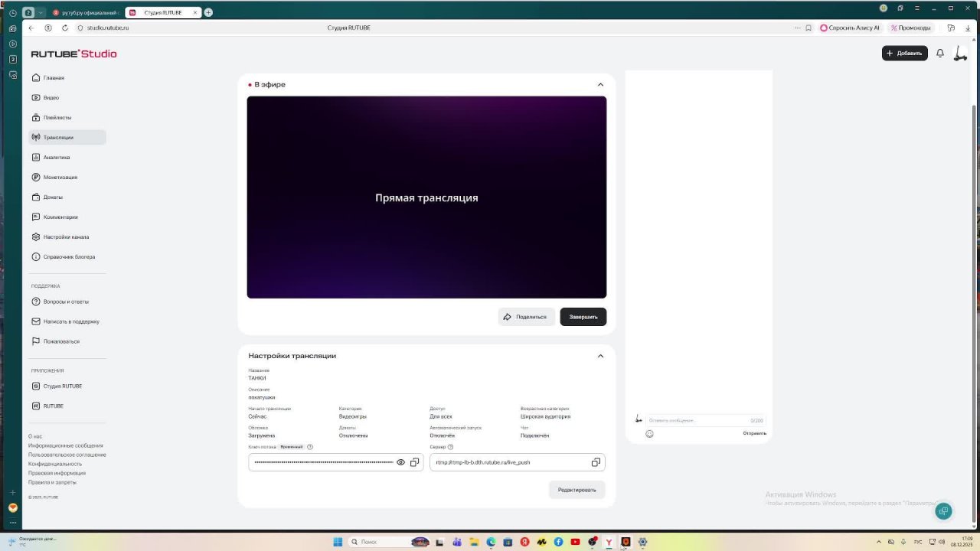Open the Правила и запреты footer link
Screen dimensions: 980x551
(x=52, y=482)
